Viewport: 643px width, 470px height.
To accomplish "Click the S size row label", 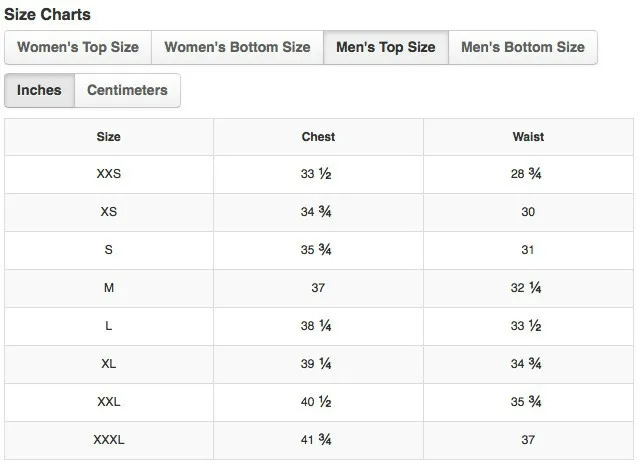I will coord(109,250).
